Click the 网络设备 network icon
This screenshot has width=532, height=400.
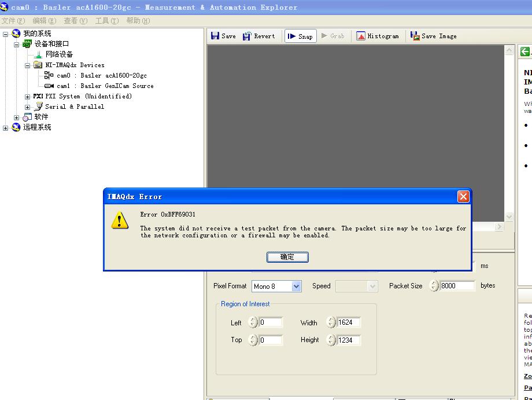pyautogui.click(x=38, y=54)
